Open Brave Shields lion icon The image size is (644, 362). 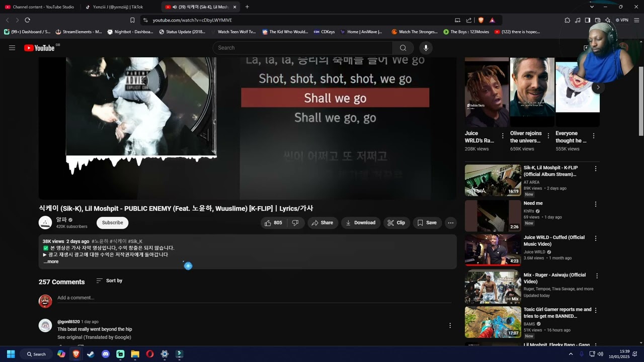pos(480,20)
